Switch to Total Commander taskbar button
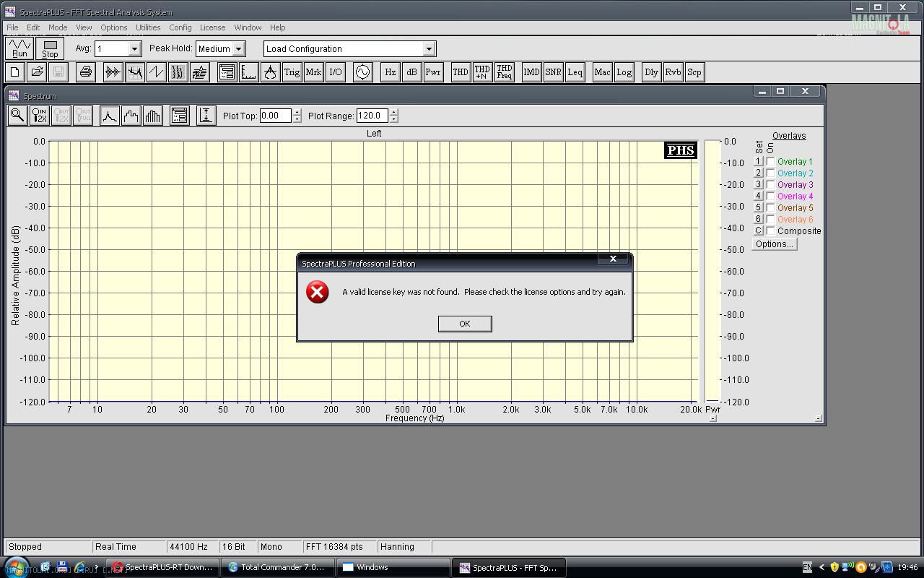Viewport: 924px width, 578px height. coord(278,568)
